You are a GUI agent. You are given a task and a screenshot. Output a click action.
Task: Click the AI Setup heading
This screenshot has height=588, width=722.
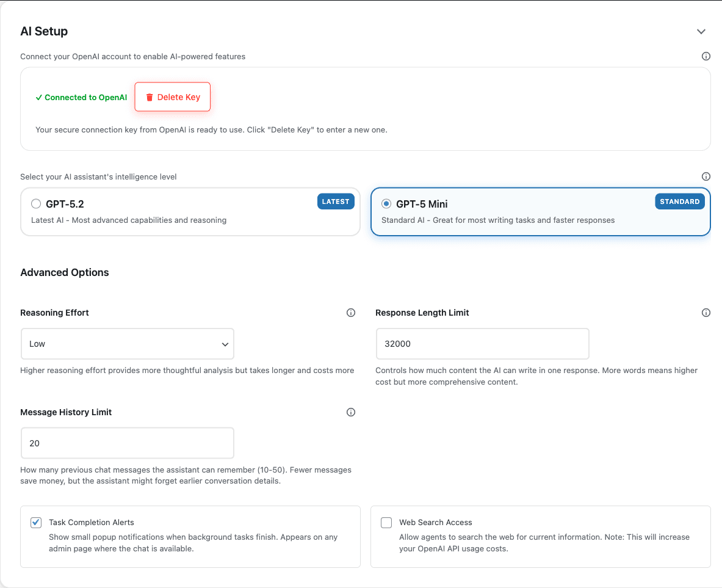44,31
